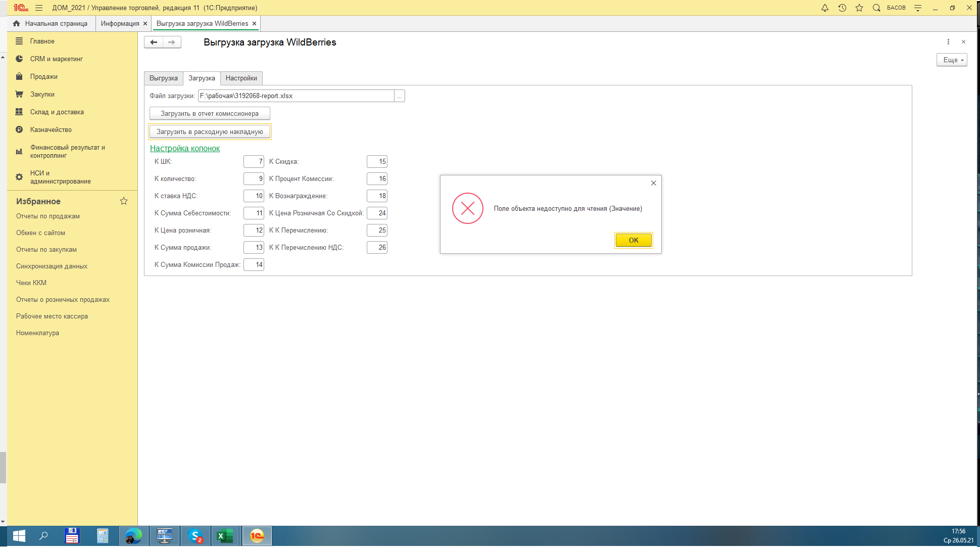The height and width of the screenshot is (547, 980).
Task: Open Отчеты по продажам favorite
Action: pos(48,216)
